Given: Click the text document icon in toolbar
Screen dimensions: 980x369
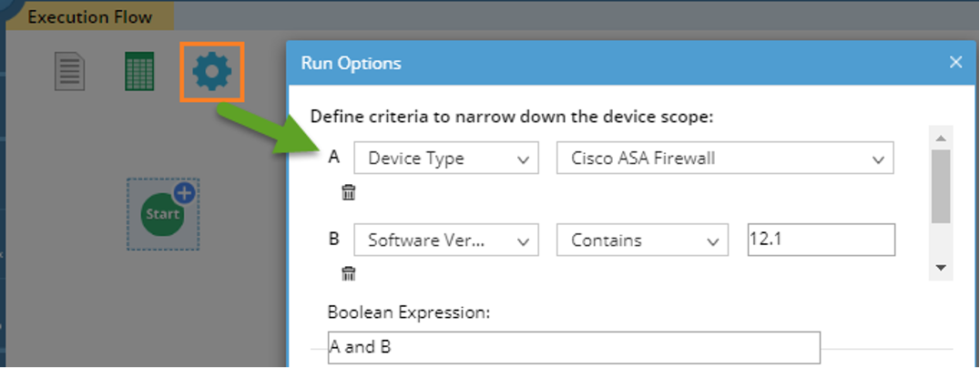Looking at the screenshot, I should coord(70,71).
